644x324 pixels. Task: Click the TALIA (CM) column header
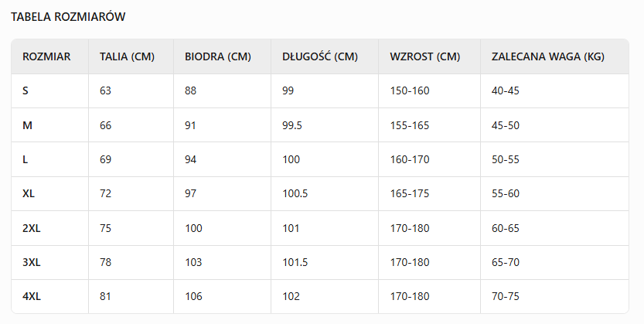pos(128,56)
